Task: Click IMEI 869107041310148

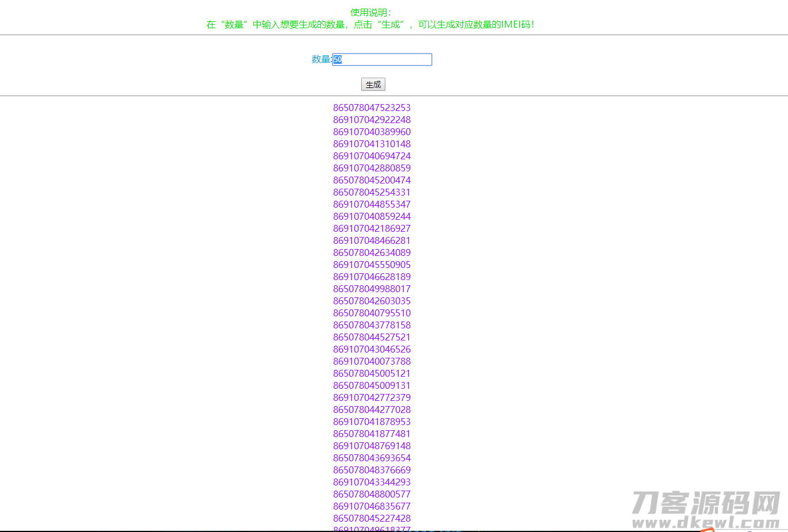Action: tap(372, 144)
